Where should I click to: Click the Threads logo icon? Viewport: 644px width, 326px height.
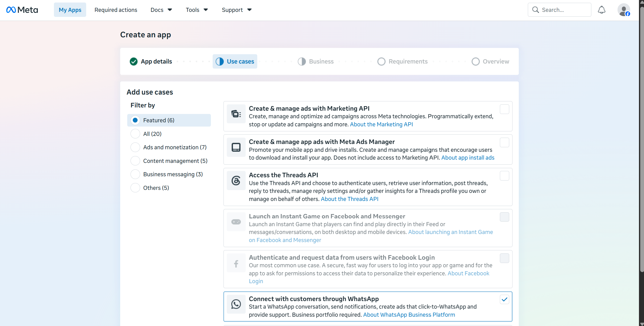pyautogui.click(x=236, y=181)
